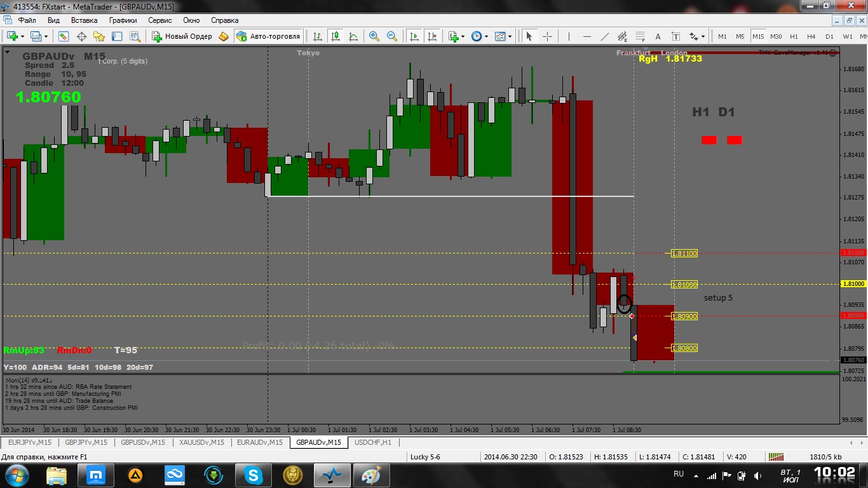Screen dimensions: 868x488
Task: Switch chart to bar chart type
Action: (x=316, y=36)
